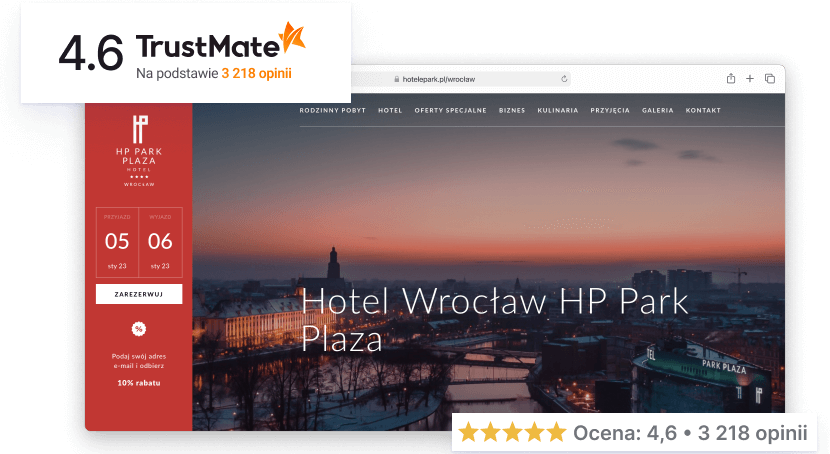Select the Przyjazd date 05
The image size is (830, 454).
(117, 242)
